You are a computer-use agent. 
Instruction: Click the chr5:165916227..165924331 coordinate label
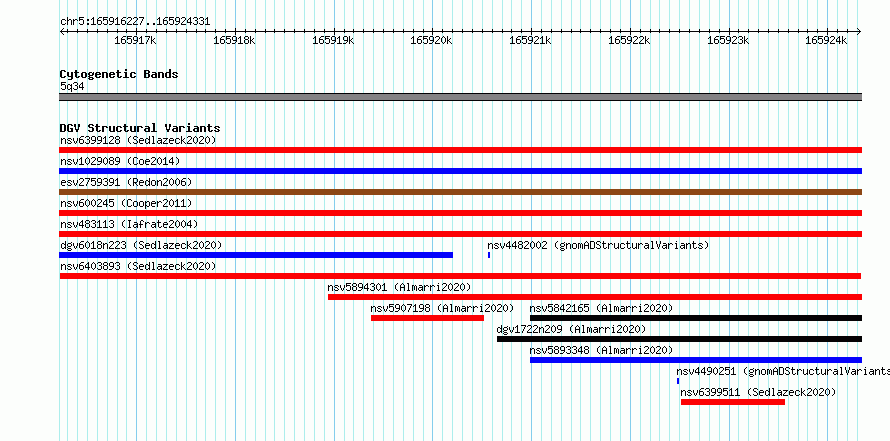[x=135, y=22]
